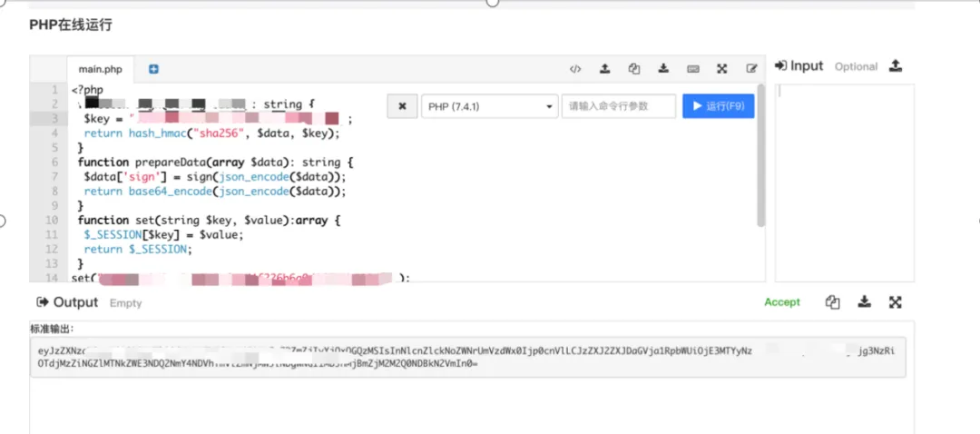Expand the Output panel to fullscreen
This screenshot has height=434, width=980.
895,302
